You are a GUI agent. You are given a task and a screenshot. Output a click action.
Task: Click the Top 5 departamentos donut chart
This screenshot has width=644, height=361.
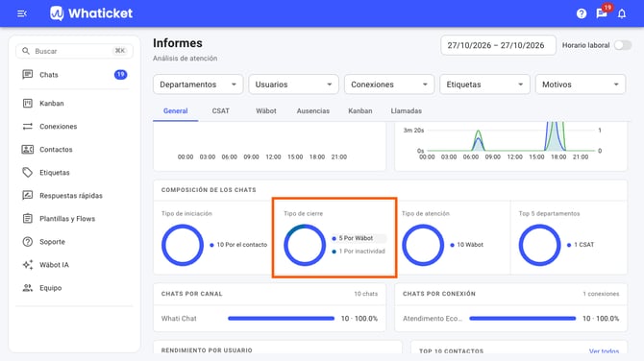(539, 245)
